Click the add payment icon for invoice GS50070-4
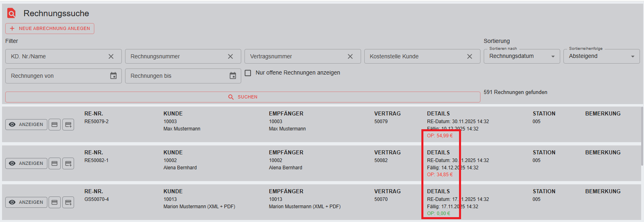This screenshot has height=222, width=644. [x=68, y=202]
